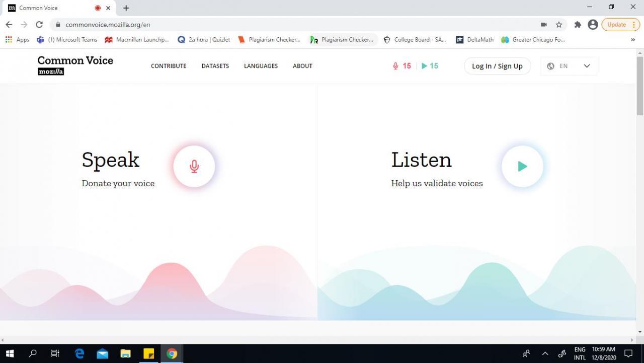Open the Greater Chicago Food bookmark
This screenshot has height=363, width=644.
tap(533, 39)
